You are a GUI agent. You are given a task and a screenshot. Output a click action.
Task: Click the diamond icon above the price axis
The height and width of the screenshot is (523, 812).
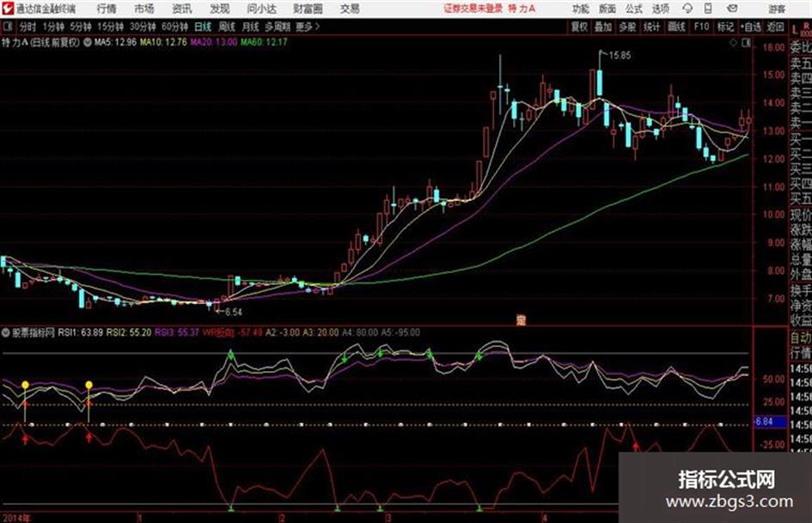tap(733, 43)
